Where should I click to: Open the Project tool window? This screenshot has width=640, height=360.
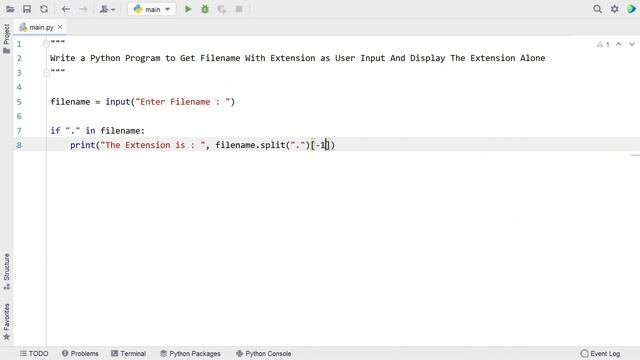[7, 38]
